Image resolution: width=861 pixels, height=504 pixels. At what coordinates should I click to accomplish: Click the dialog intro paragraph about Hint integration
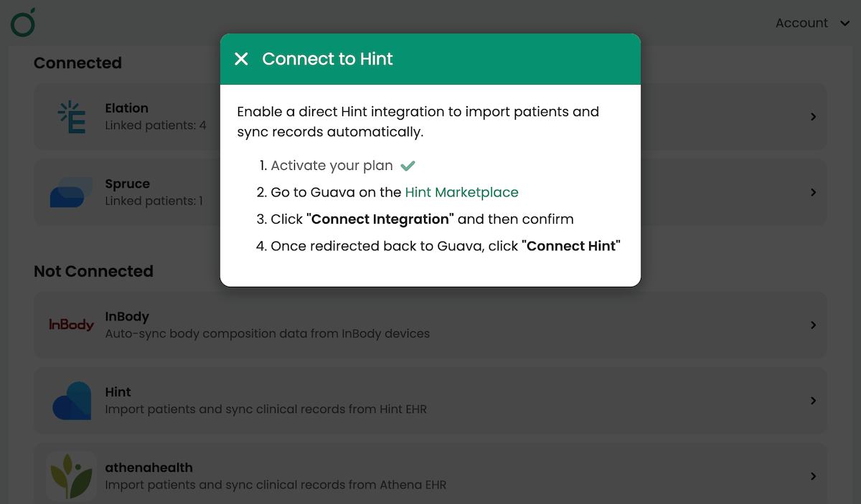pos(418,122)
